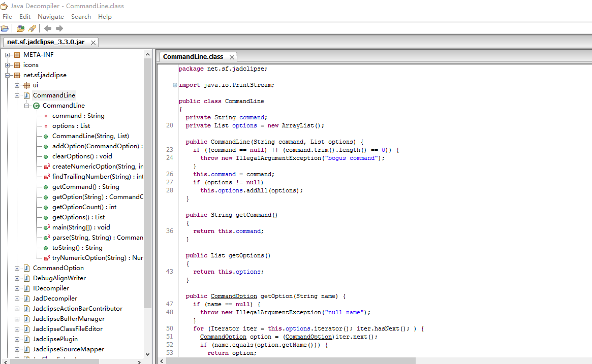This screenshot has height=364, width=592.
Task: Select the command : String field icon
Action: click(46, 116)
